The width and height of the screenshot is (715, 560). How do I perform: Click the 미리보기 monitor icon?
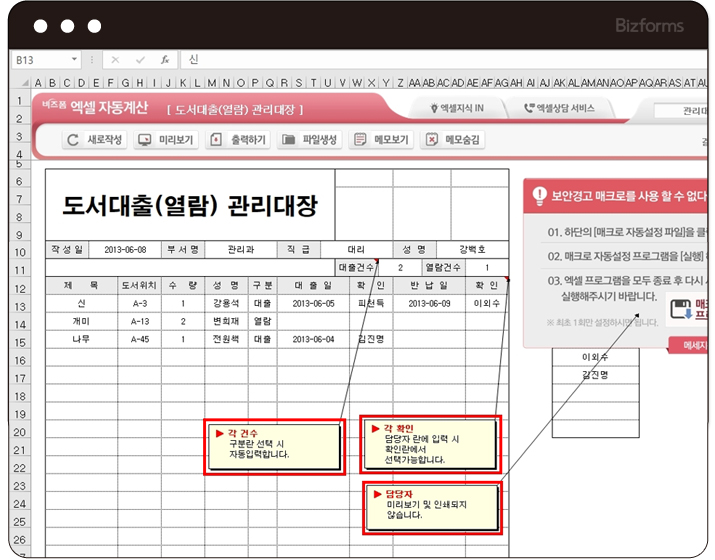(145, 141)
